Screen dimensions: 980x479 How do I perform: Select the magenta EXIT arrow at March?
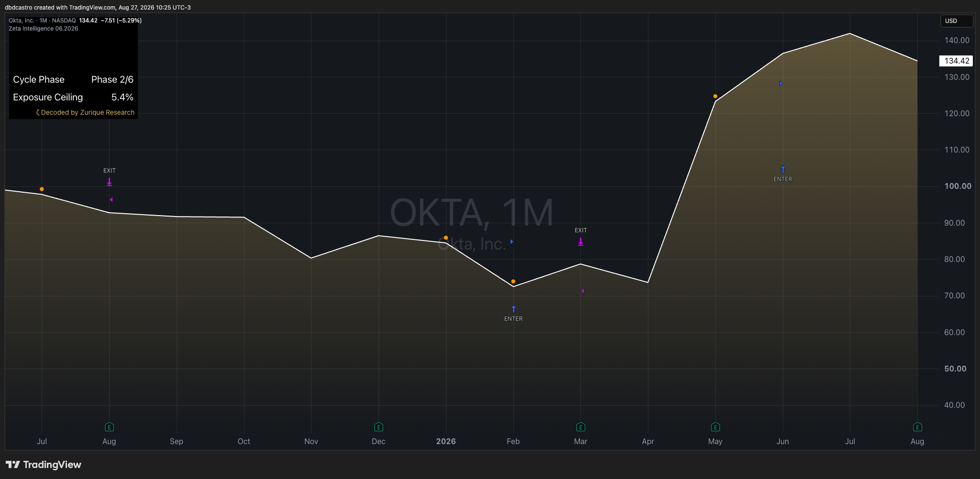point(580,242)
